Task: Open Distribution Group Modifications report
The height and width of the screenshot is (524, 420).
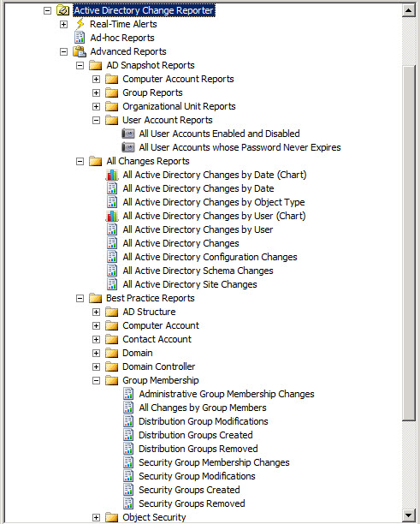Action: [x=204, y=421]
